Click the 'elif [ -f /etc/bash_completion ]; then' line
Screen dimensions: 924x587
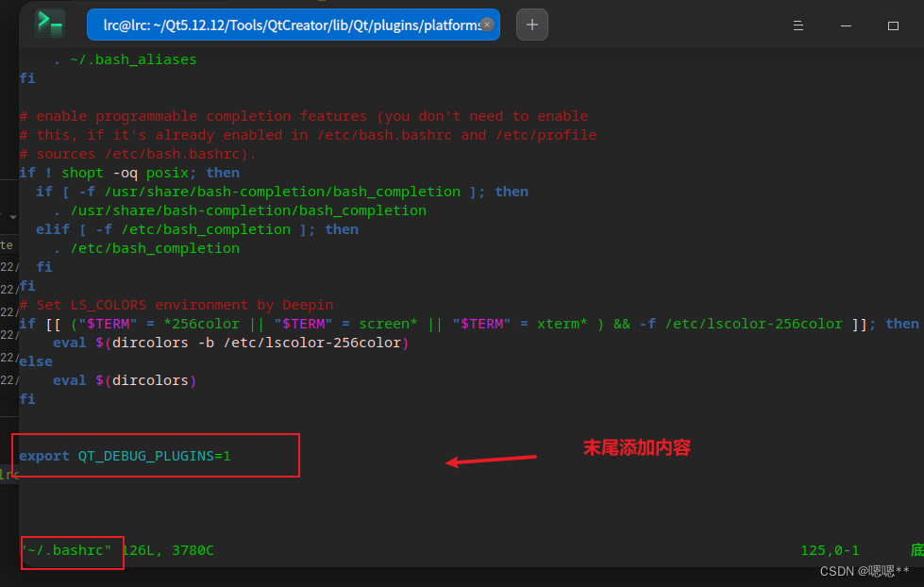[197, 229]
